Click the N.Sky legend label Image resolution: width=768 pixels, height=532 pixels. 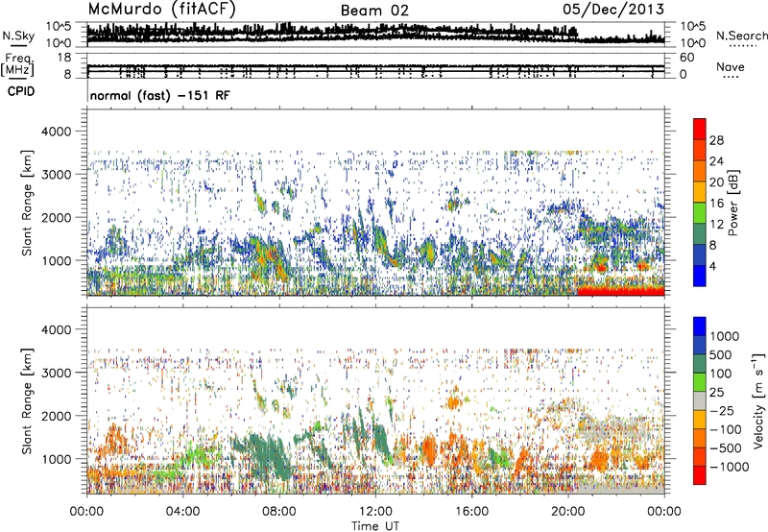pyautogui.click(x=18, y=36)
